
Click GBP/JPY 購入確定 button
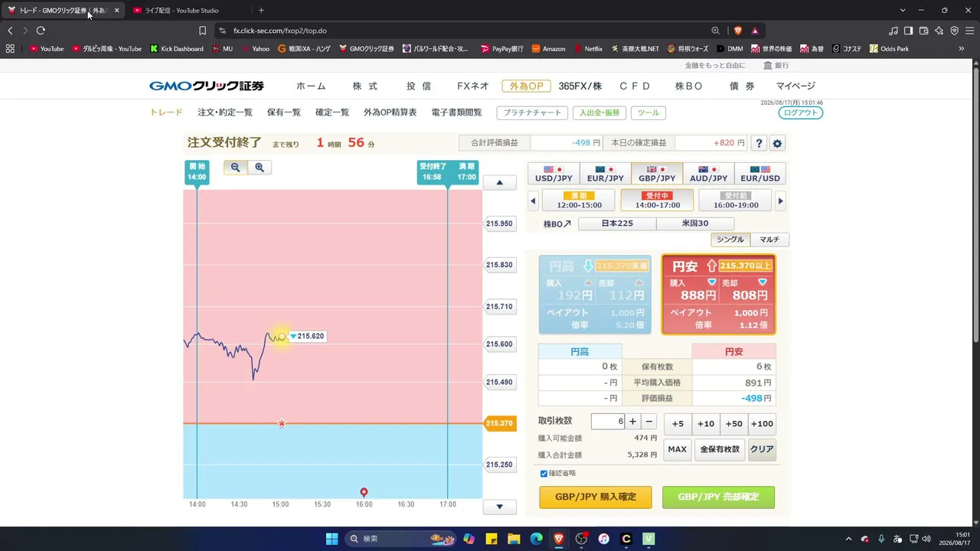595,497
